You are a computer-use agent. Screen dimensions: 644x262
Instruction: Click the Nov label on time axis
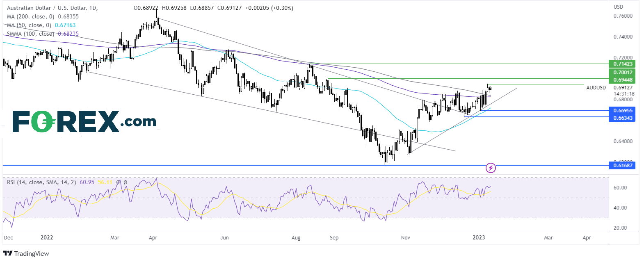click(x=406, y=237)
